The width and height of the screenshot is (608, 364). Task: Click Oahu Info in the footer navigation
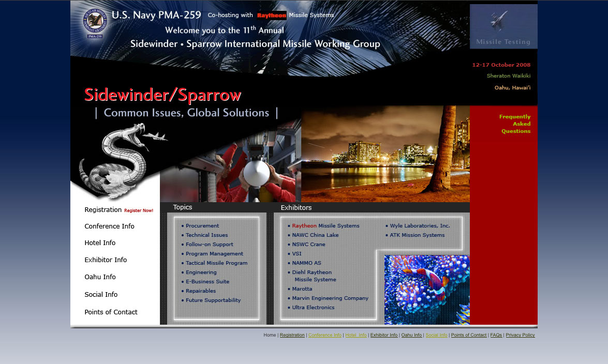coord(411,335)
